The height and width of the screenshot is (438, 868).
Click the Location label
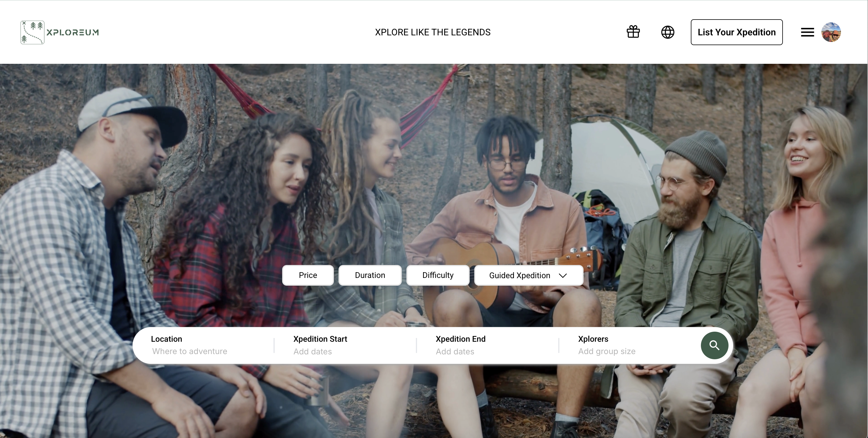pyautogui.click(x=167, y=339)
